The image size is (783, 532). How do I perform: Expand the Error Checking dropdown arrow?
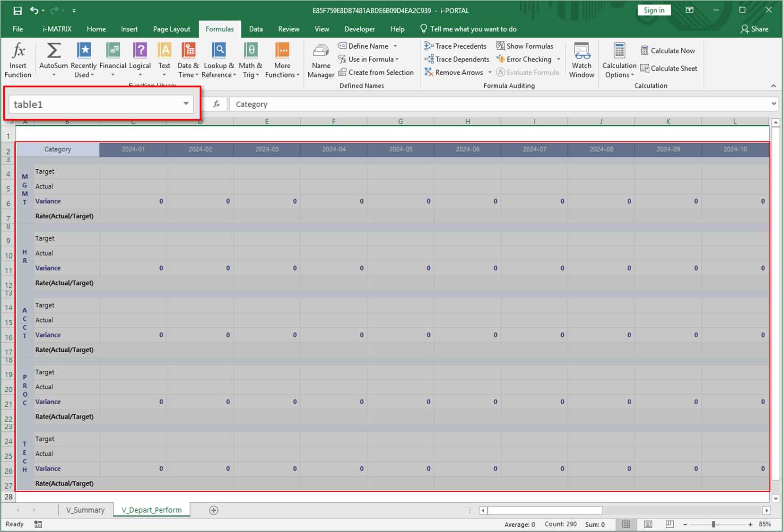[558, 59]
